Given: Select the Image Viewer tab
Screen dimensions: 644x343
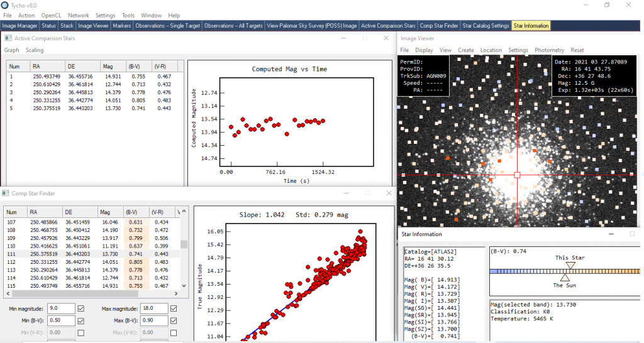Looking at the screenshot, I should [93, 25].
